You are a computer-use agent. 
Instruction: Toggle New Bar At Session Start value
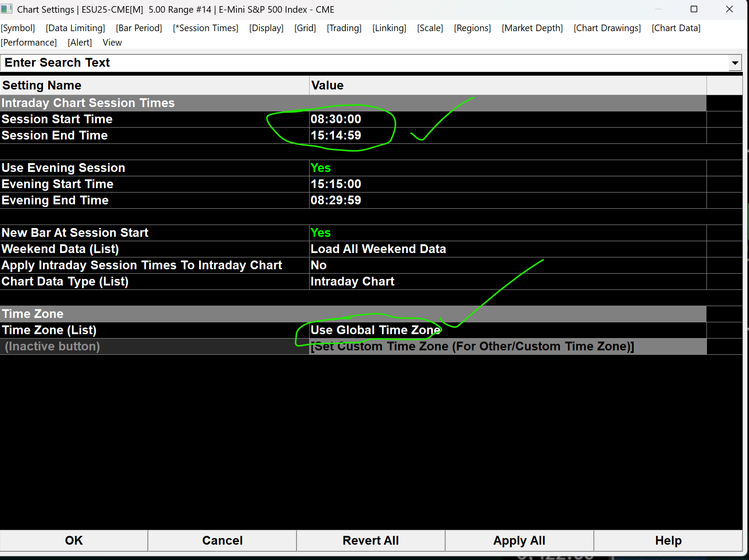point(508,233)
